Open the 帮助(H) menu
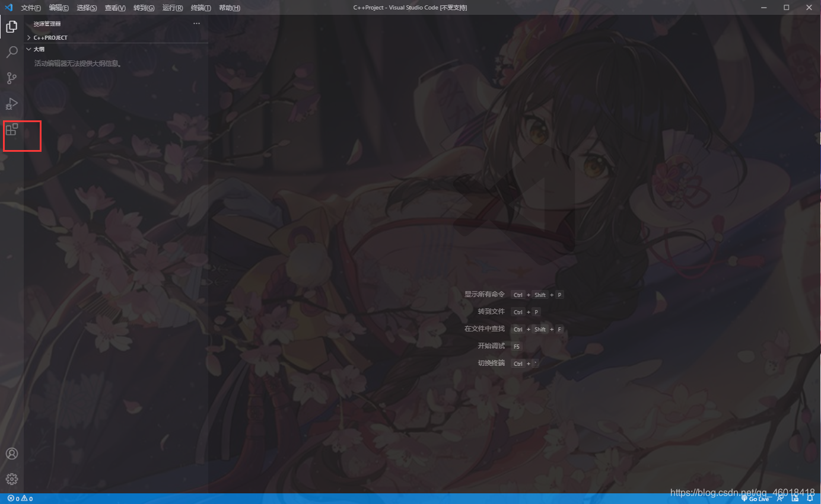Screen dimensions: 821x504 pos(230,8)
